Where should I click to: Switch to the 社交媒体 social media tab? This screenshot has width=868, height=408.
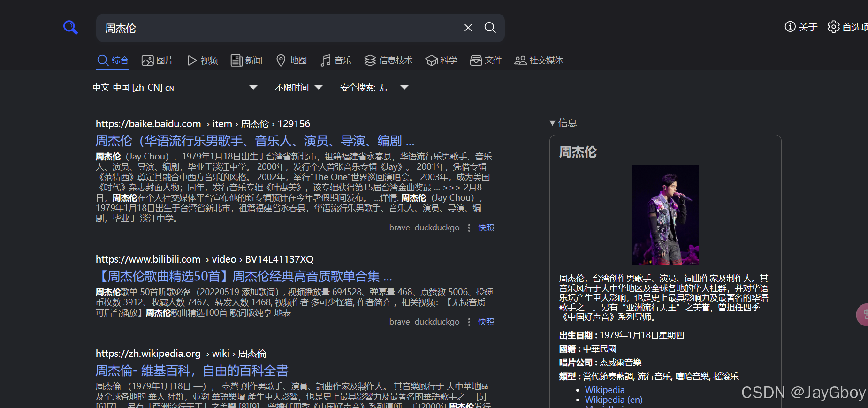tap(539, 60)
